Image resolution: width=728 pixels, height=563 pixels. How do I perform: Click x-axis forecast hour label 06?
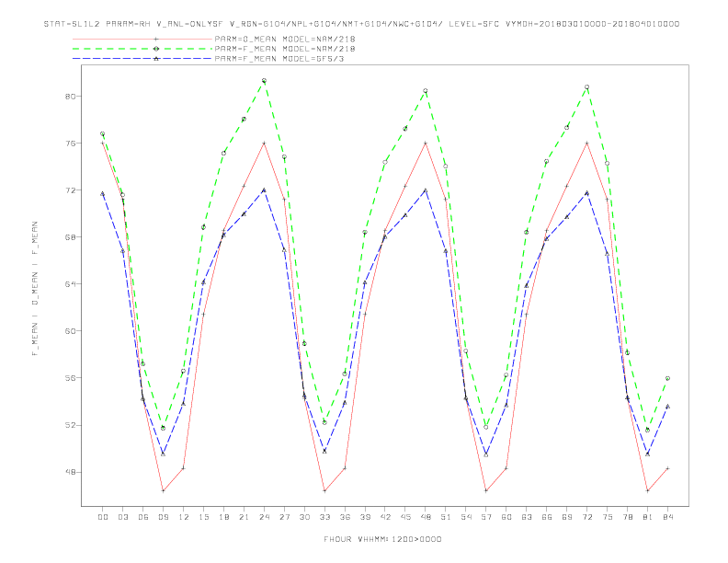pos(143,517)
